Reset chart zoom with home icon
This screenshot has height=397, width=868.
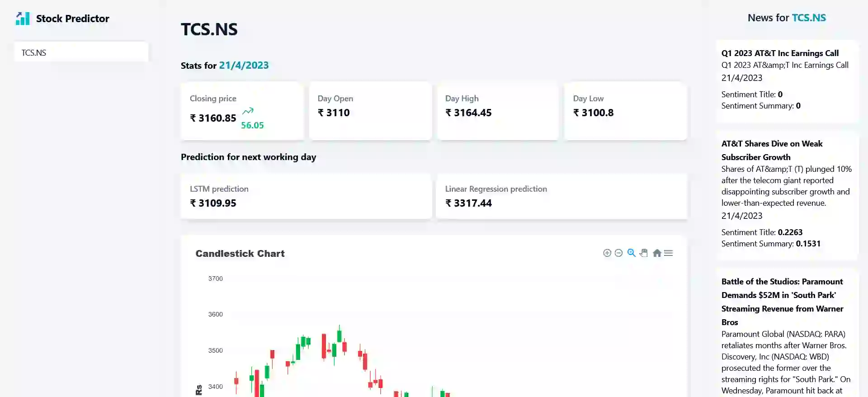pos(657,253)
